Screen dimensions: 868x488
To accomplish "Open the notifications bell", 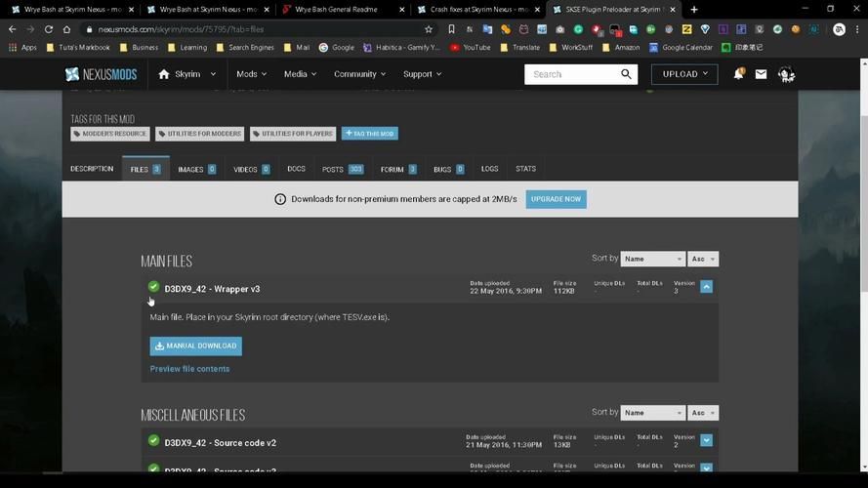I will coord(738,74).
